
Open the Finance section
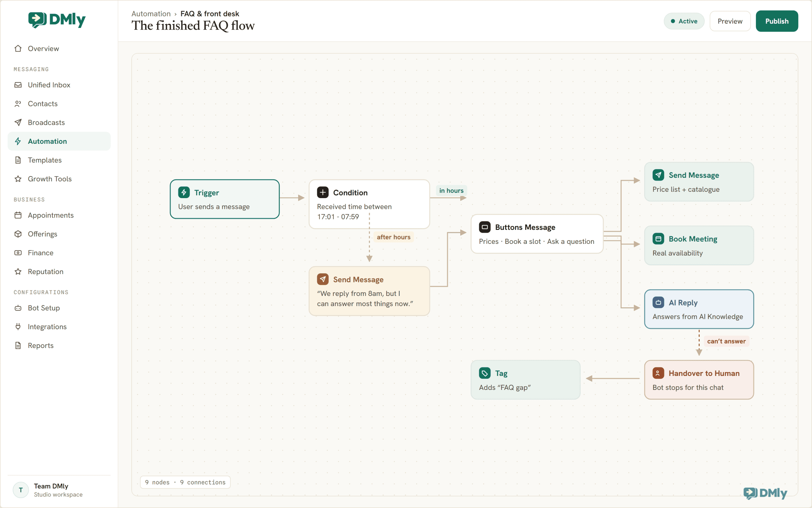(x=59, y=253)
